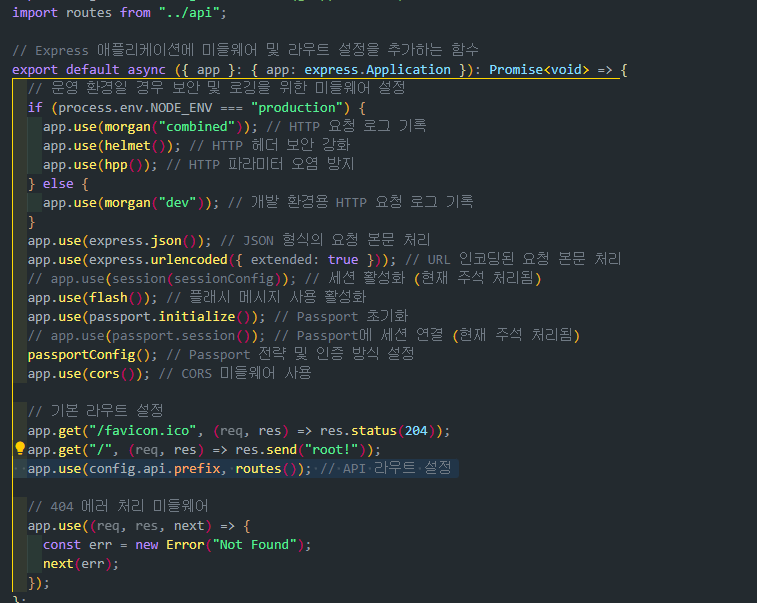Image resolution: width=757 pixels, height=603 pixels.
Task: Click the passportConfig() call
Action: [89, 354]
